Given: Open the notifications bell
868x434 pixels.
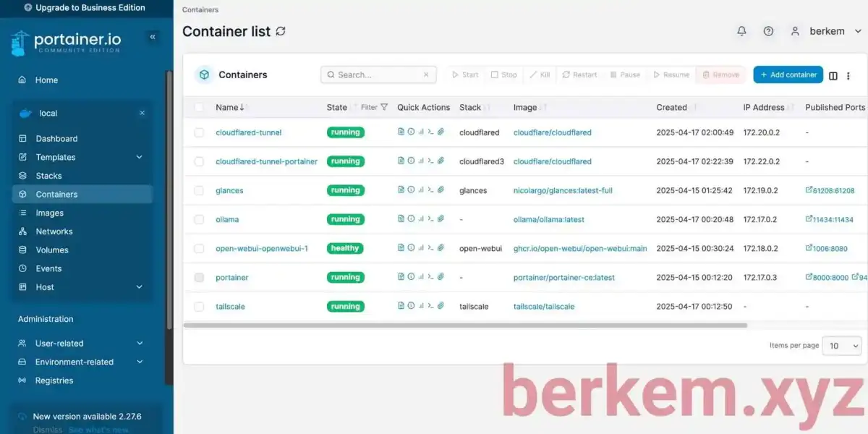Looking at the screenshot, I should tap(741, 31).
